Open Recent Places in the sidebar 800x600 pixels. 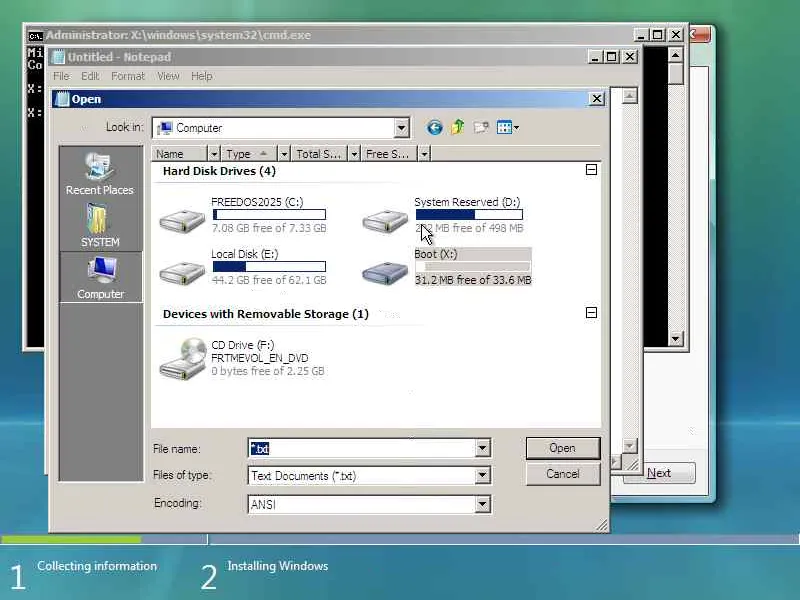(99, 173)
